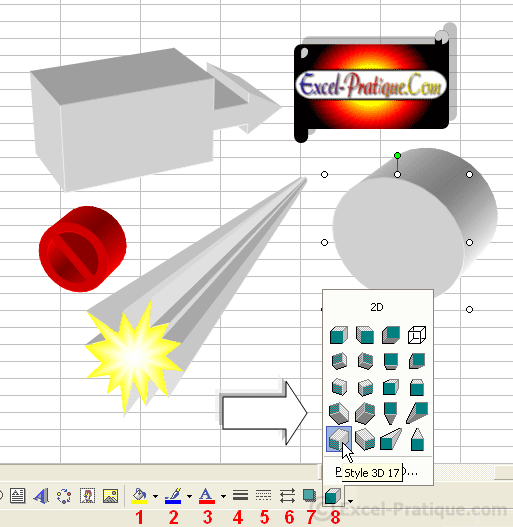Apply 3D Style 19 with rightward perspective

pyautogui.click(x=391, y=439)
